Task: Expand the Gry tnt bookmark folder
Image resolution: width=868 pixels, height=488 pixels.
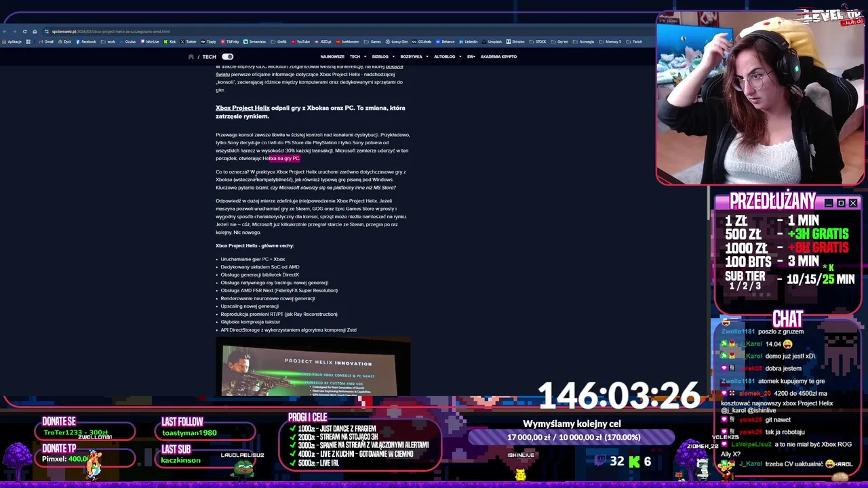Action: point(559,41)
